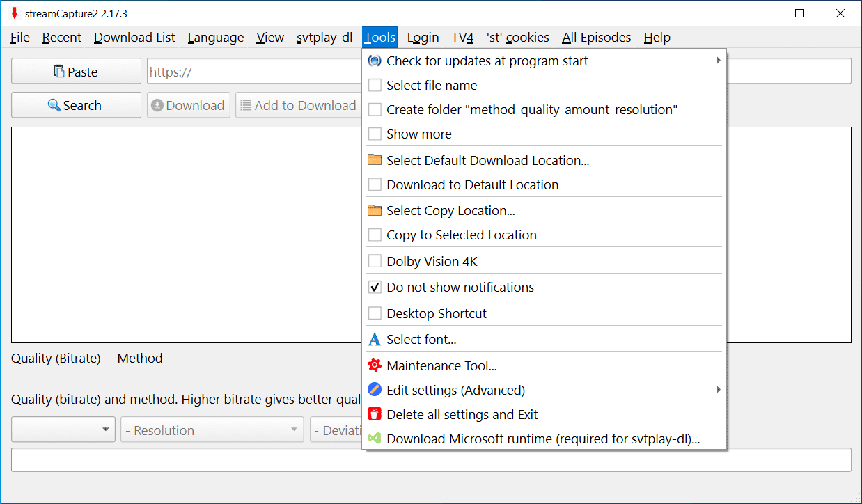This screenshot has height=504, width=862.
Task: Click the red trash icon for Delete all settings
Action: (x=375, y=414)
